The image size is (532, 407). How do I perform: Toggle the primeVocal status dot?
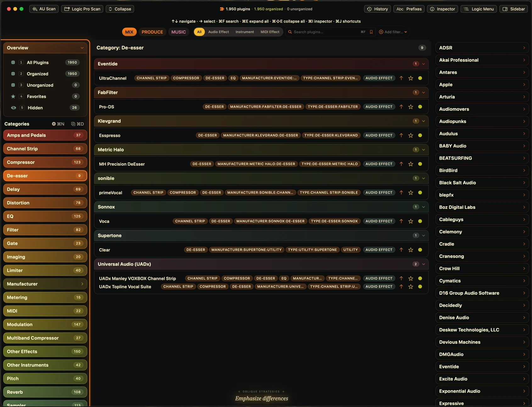[420, 192]
